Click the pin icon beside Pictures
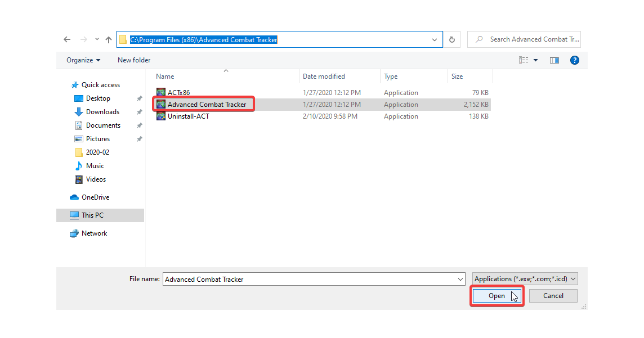Image resolution: width=644 pixels, height=338 pixels. click(x=139, y=139)
